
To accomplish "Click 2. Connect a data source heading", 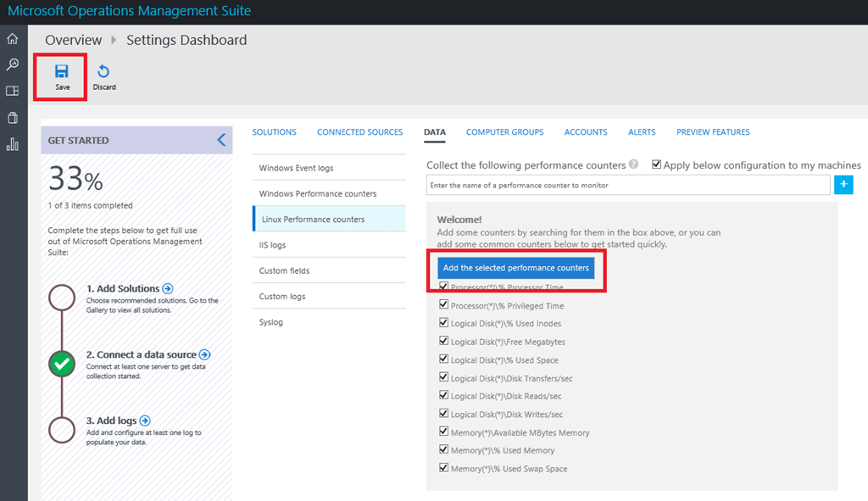I will [142, 354].
